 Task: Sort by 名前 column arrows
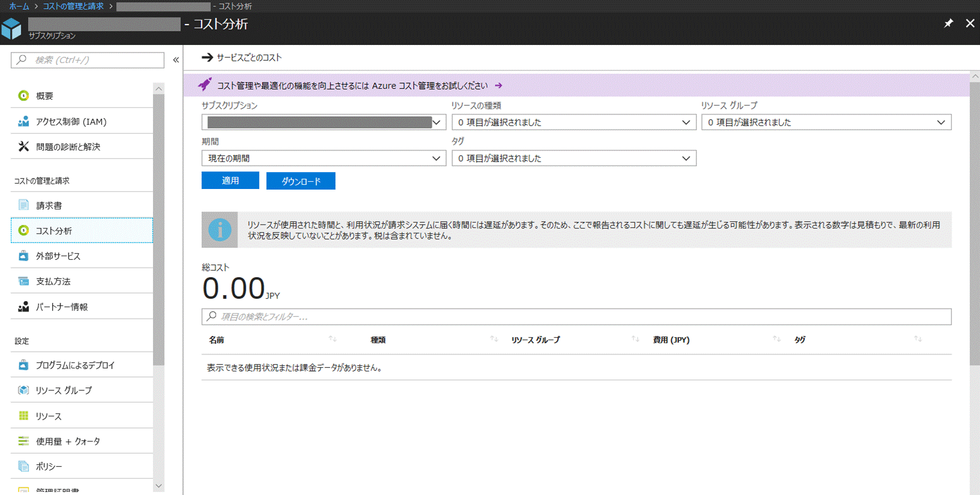pyautogui.click(x=333, y=340)
